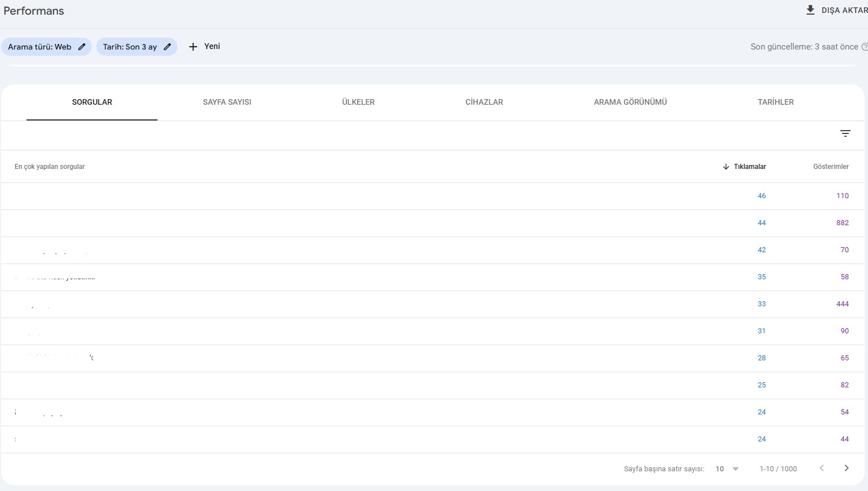The height and width of the screenshot is (491, 868).
Task: Click the download icon beside DIŞA AKTAR
Action: coord(811,10)
